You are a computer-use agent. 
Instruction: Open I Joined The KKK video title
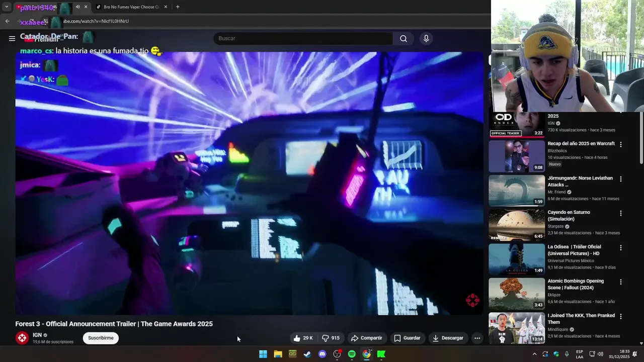(581, 319)
